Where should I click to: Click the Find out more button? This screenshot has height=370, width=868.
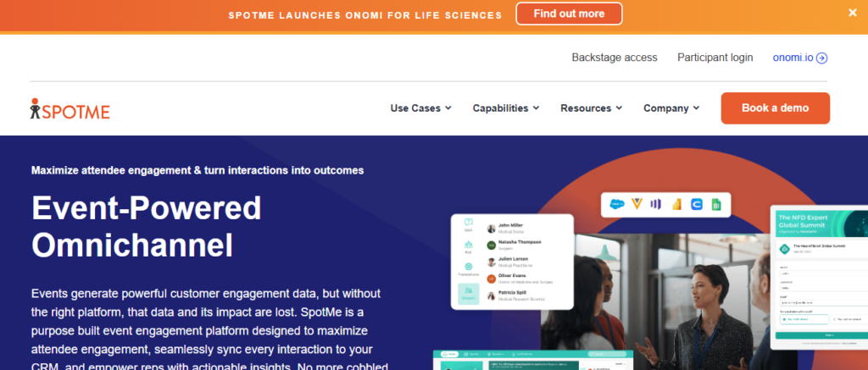[x=569, y=14]
